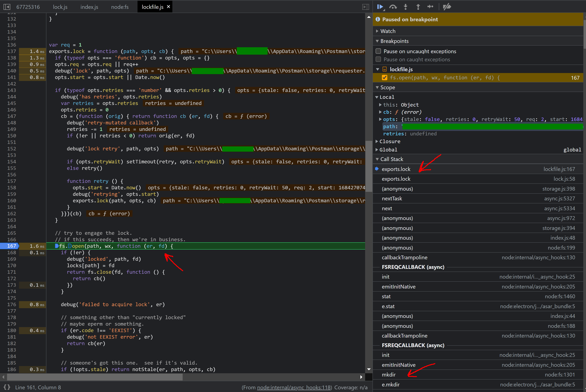
Task: Open node:internal/async_hooks:118 source link
Action: 294,387
